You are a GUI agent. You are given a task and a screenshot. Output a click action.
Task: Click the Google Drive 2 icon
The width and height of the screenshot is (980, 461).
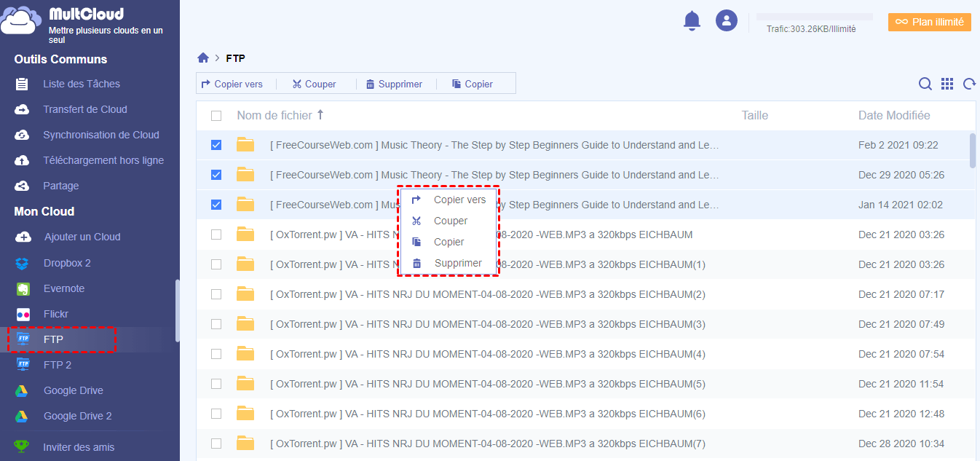pos(23,416)
